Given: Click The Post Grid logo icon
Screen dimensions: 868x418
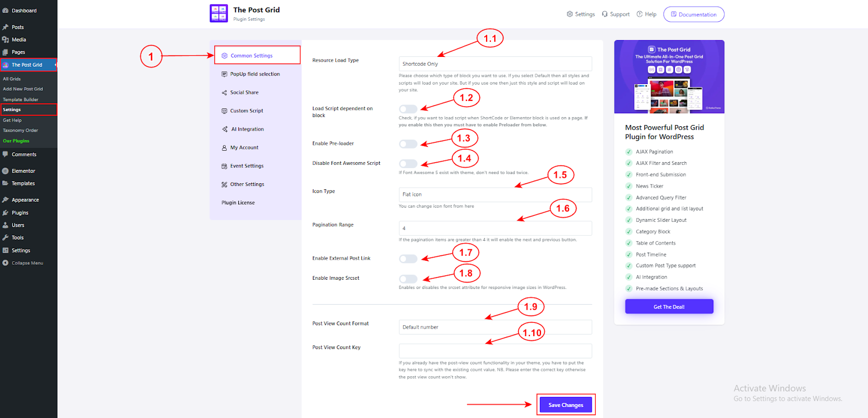Looking at the screenshot, I should 219,14.
